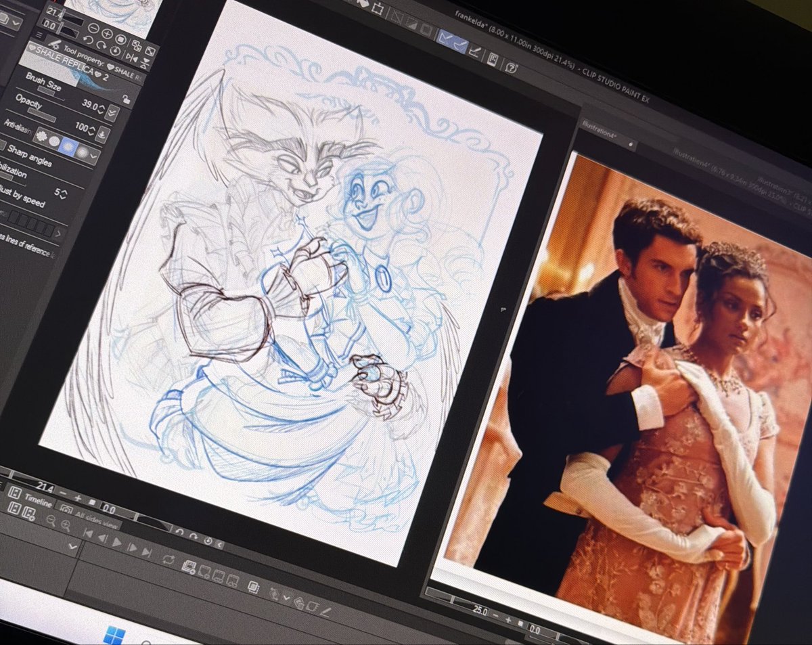Zoom in the timeline
Image resolution: width=812 pixels, height=645 pixels.
[x=66, y=526]
